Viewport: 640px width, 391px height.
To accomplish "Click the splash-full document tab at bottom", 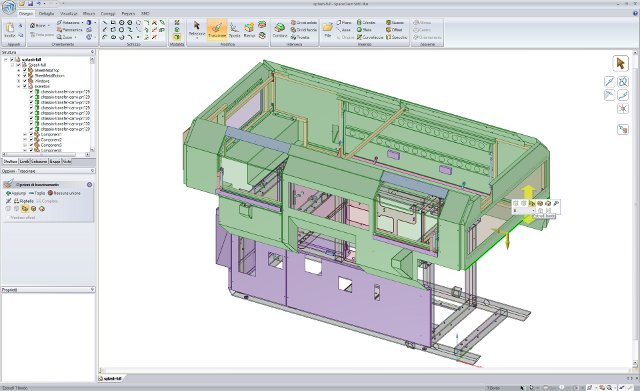I will click(110, 379).
